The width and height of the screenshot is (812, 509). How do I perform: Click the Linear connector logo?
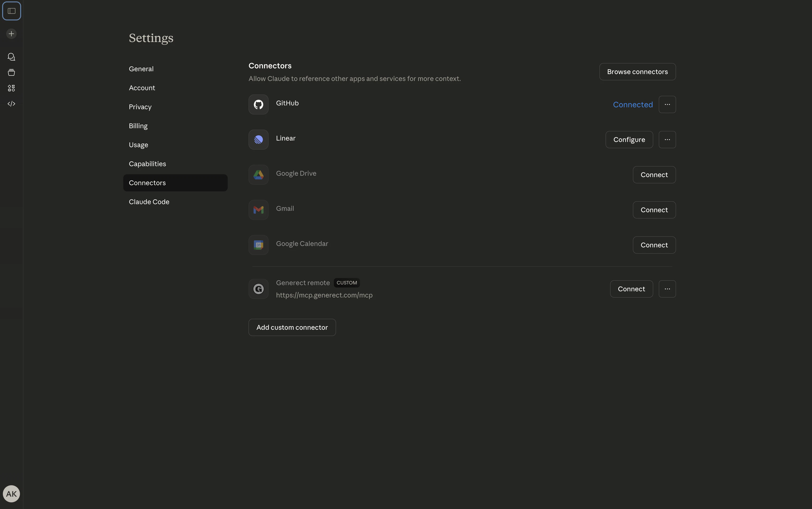coord(258,140)
